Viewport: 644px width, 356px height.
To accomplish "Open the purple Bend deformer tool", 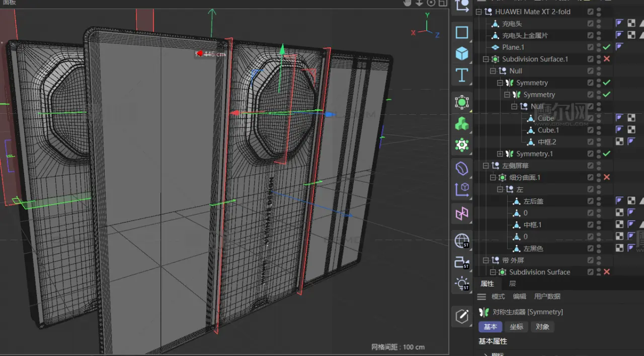I will (x=462, y=168).
